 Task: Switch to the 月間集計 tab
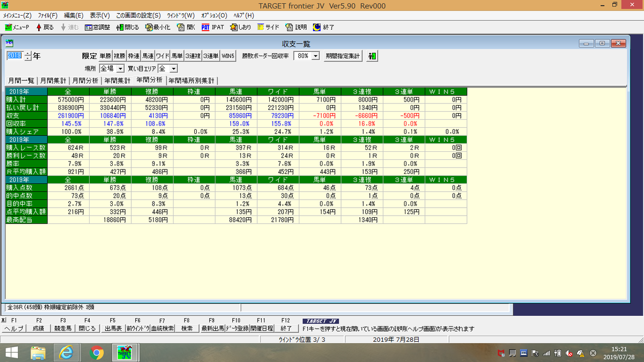click(53, 80)
